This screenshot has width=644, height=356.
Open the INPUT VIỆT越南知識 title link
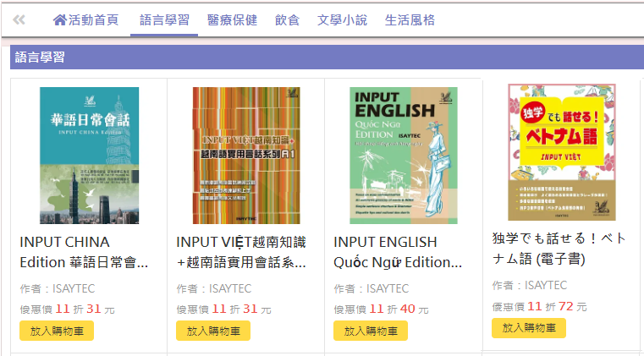pos(241,252)
